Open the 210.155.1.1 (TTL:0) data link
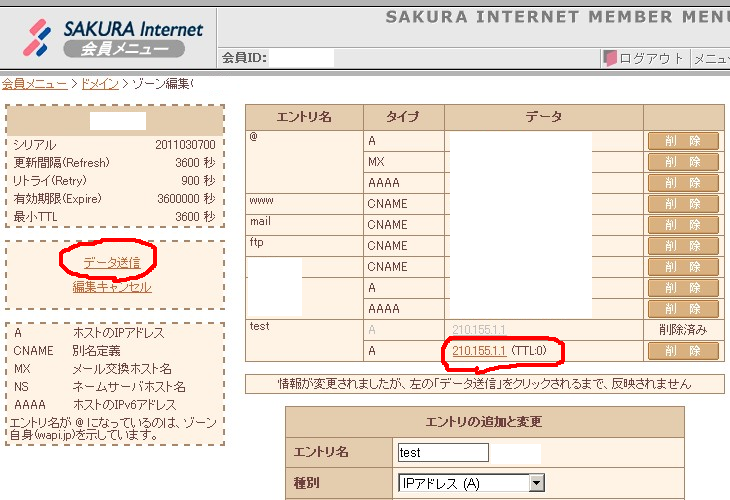The height and width of the screenshot is (500, 730). [x=479, y=351]
